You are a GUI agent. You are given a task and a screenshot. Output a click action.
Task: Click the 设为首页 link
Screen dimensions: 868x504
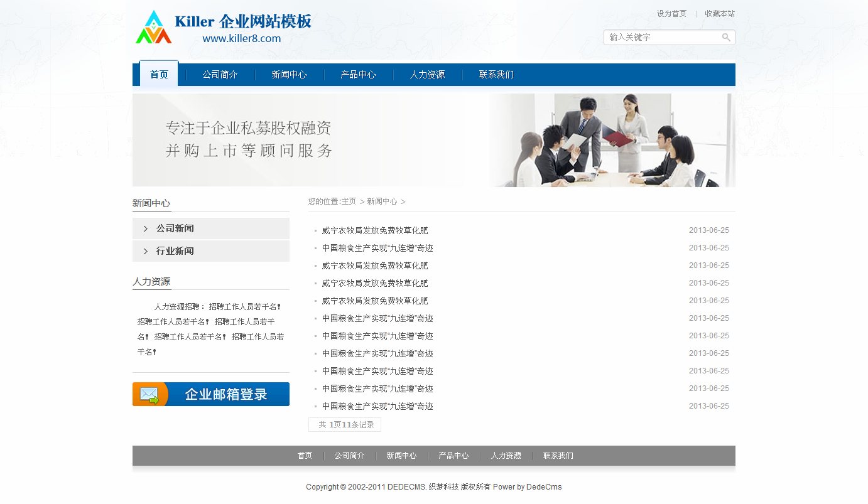coord(671,14)
